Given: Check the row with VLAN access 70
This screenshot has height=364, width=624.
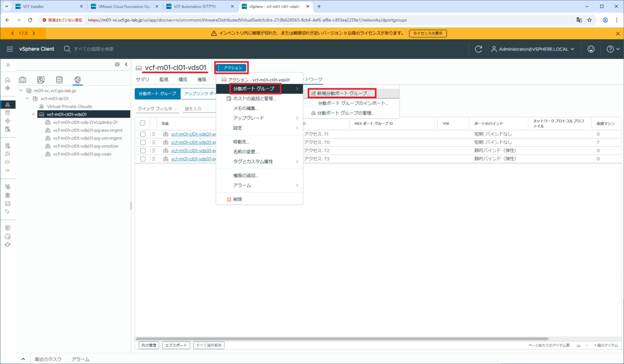Looking at the screenshot, I should pyautogui.click(x=143, y=142).
